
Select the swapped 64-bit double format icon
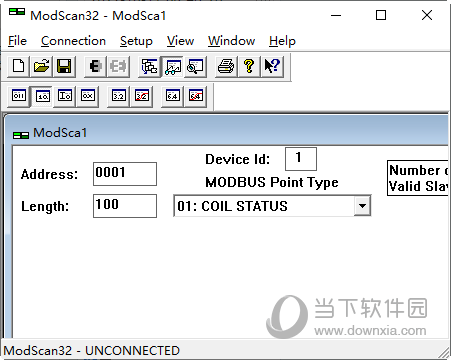click(x=196, y=96)
